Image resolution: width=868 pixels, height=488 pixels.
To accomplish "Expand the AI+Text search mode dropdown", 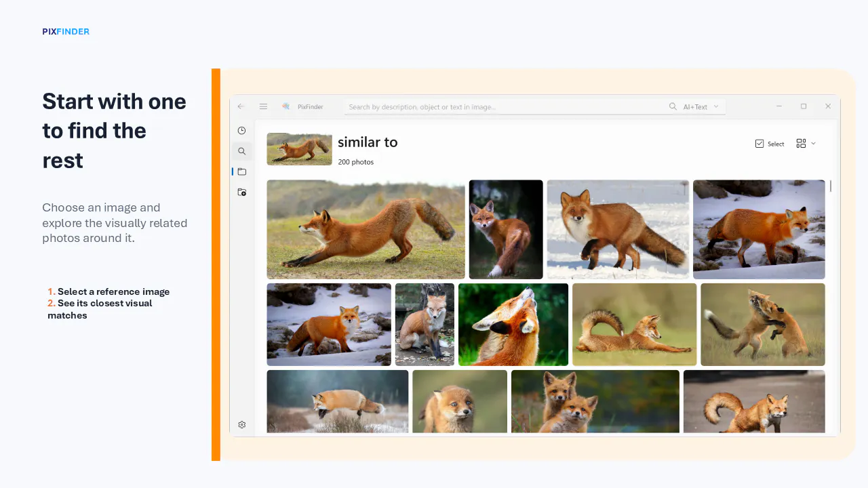I will (x=701, y=106).
